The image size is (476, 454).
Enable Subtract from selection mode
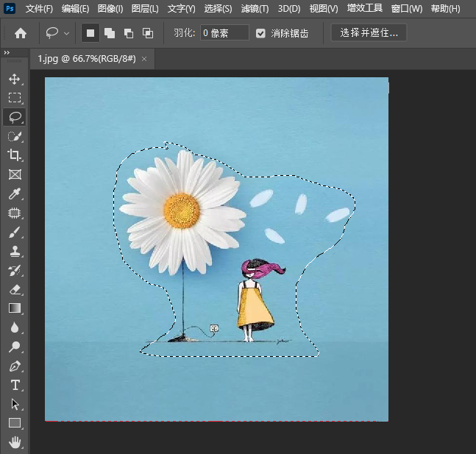[x=129, y=33]
